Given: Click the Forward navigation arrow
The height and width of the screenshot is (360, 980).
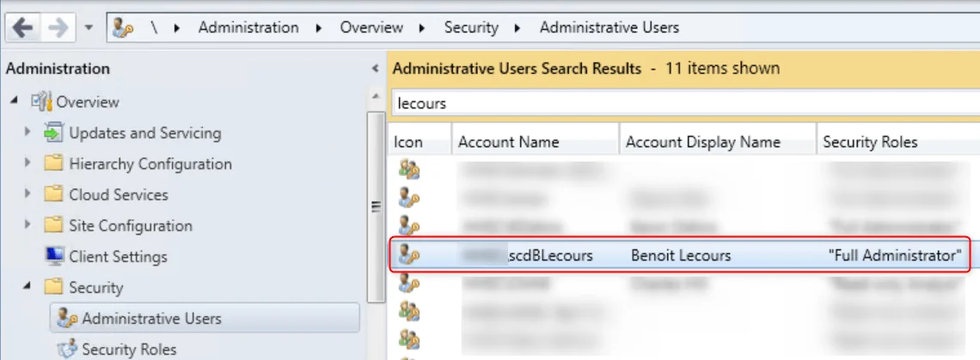Looking at the screenshot, I should click(58, 28).
